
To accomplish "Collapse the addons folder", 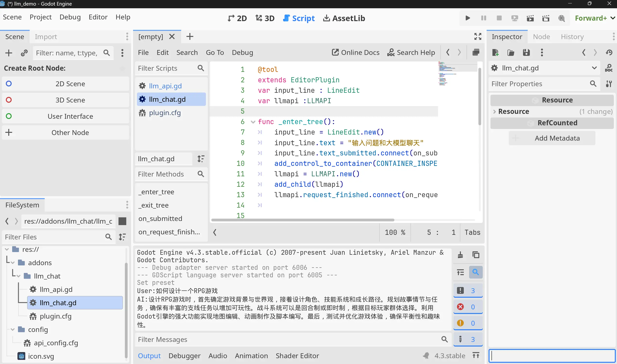I will pos(13,263).
